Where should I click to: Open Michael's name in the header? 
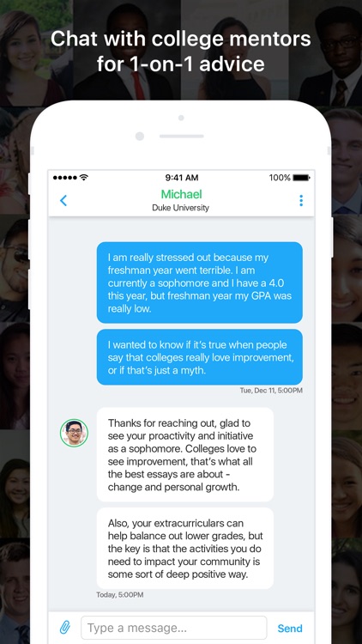click(x=181, y=194)
